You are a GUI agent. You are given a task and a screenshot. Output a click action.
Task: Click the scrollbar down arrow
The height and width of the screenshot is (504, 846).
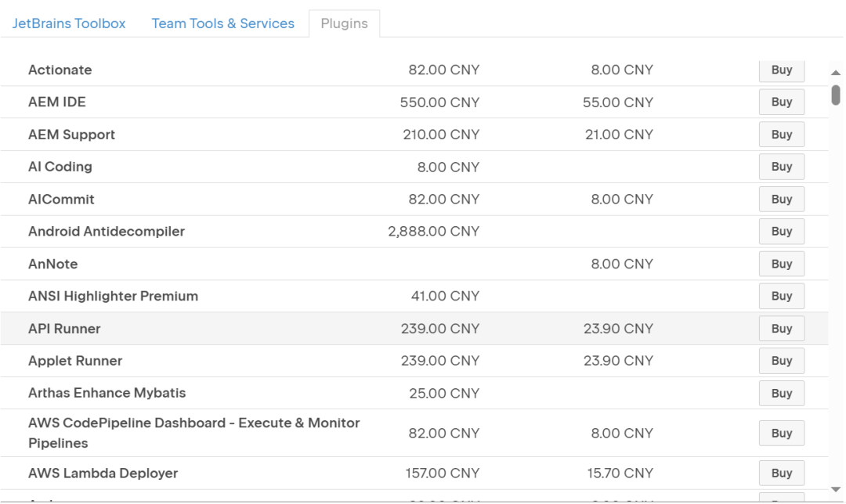pos(836,489)
